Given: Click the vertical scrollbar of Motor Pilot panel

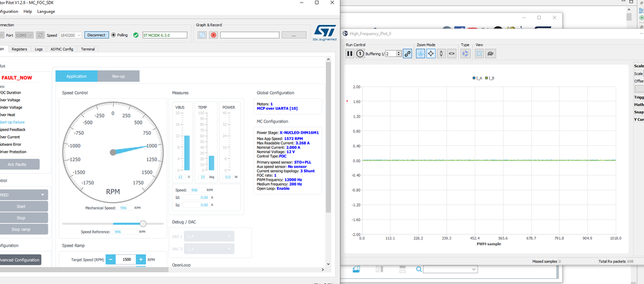Looking at the screenshot, I should click(x=327, y=137).
